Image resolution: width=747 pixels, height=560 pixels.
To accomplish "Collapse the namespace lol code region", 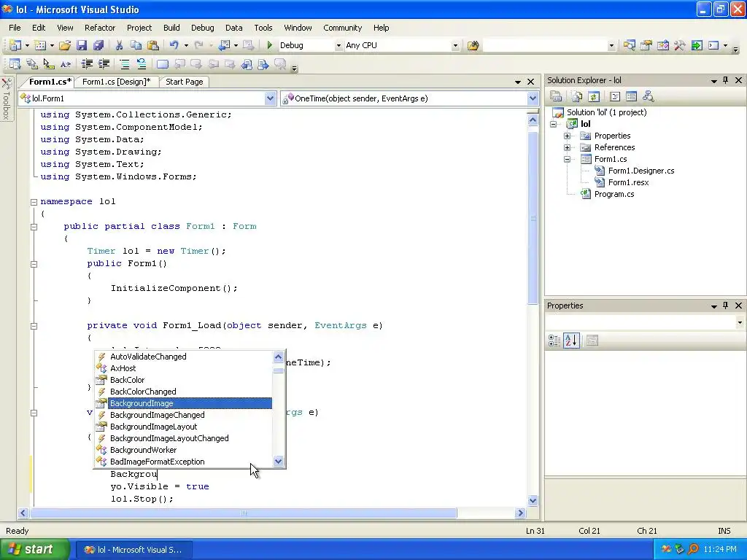I will (x=34, y=202).
